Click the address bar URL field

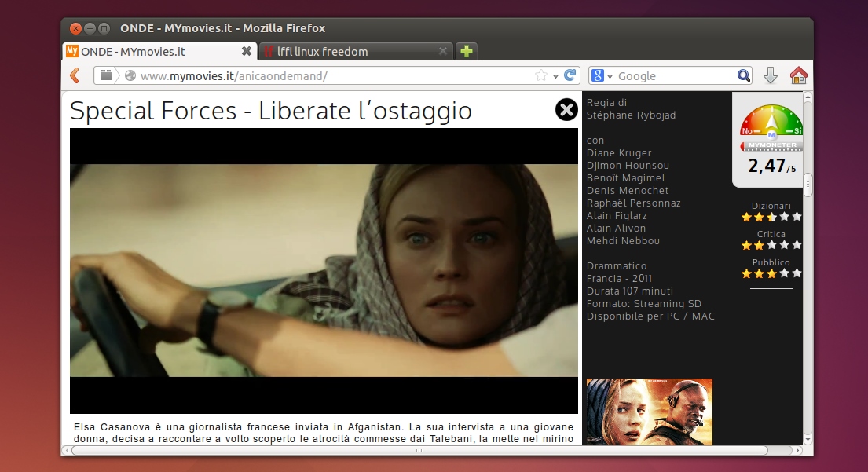335,76
